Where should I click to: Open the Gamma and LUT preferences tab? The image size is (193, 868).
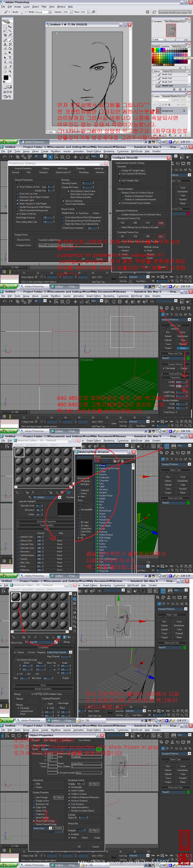[63, 172]
